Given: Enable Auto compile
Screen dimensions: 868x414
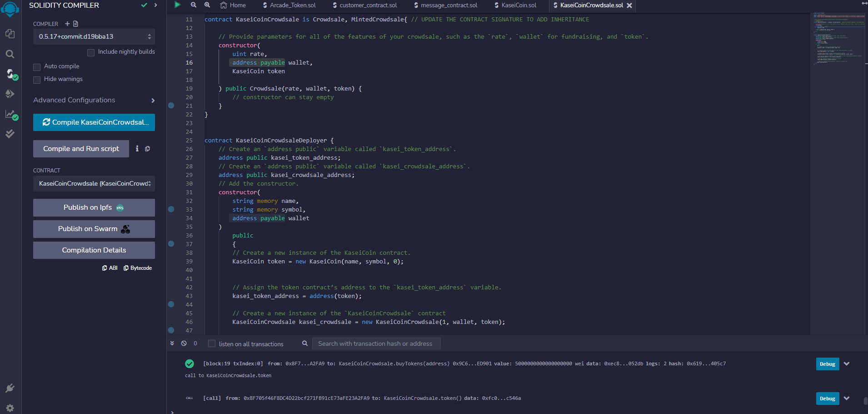Looking at the screenshot, I should tap(37, 66).
